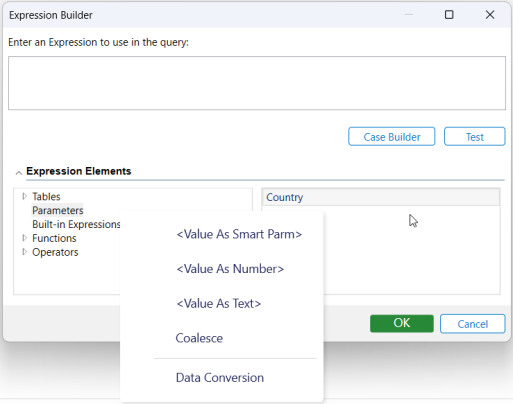Screen dimensions: 513x404
Task: Expand the Operators tree node arrow
Action: point(24,252)
